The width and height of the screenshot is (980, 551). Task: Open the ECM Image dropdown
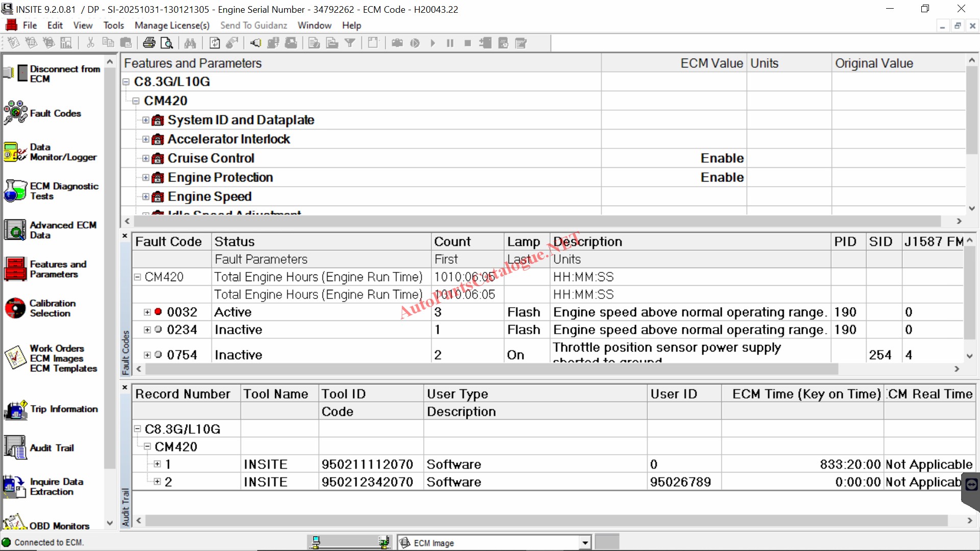coord(585,543)
